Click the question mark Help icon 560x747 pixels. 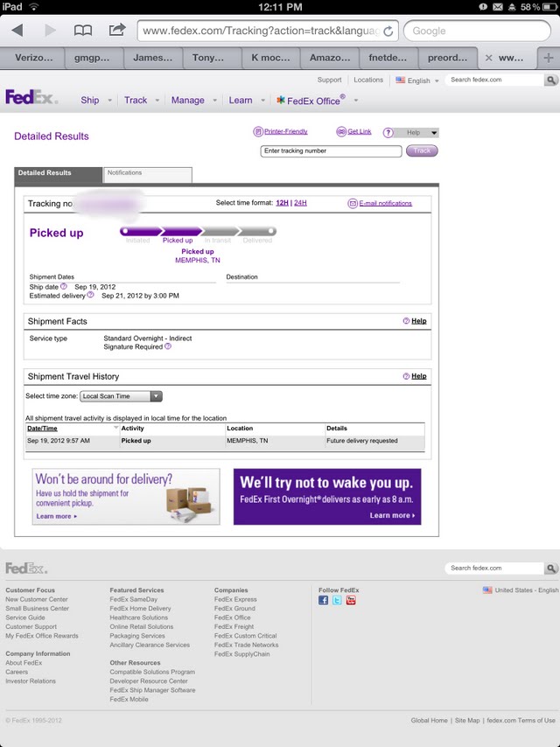pyautogui.click(x=388, y=133)
